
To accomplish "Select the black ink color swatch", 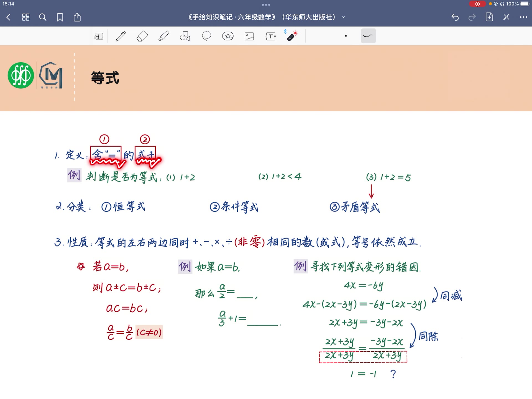I will click(x=346, y=36).
